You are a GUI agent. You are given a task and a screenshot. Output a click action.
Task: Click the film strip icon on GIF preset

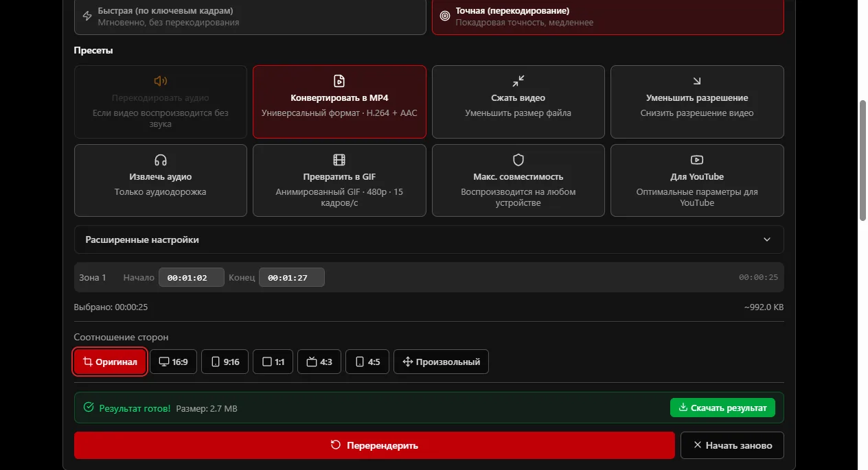[x=339, y=160]
